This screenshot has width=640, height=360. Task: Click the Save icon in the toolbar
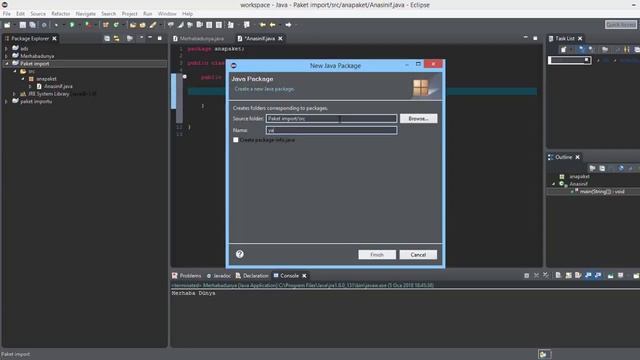point(22,25)
